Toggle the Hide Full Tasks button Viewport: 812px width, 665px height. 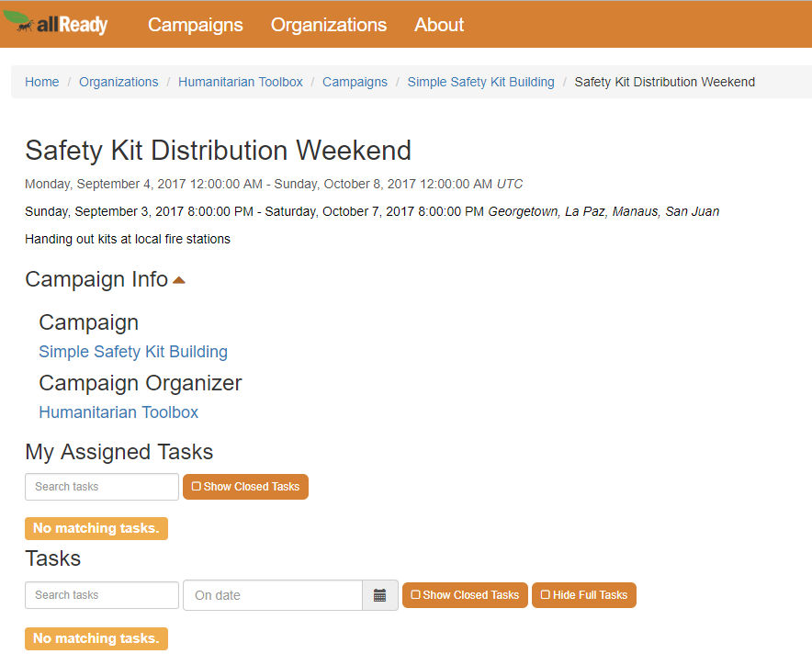click(584, 595)
